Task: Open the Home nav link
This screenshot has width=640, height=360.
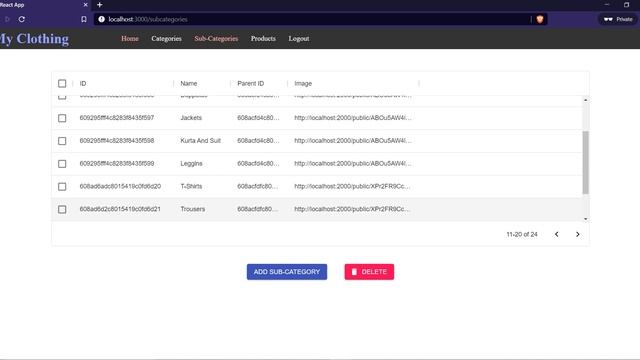Action: pos(130,39)
